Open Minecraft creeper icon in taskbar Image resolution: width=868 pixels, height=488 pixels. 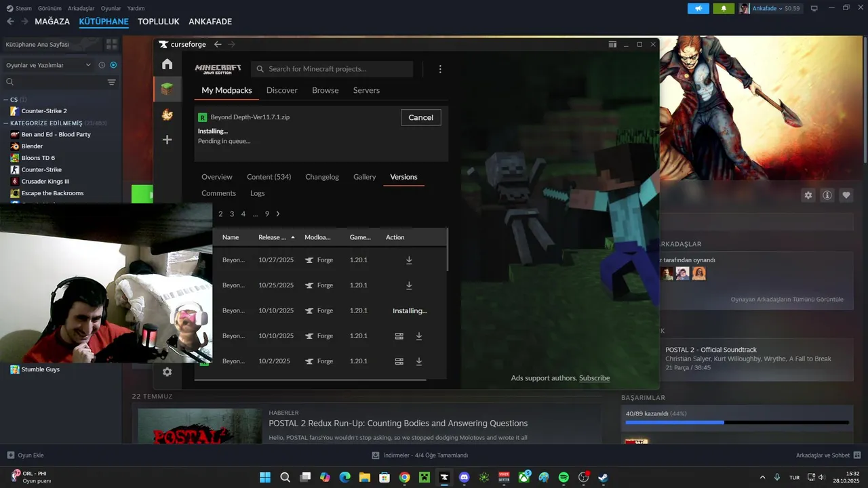(x=424, y=477)
